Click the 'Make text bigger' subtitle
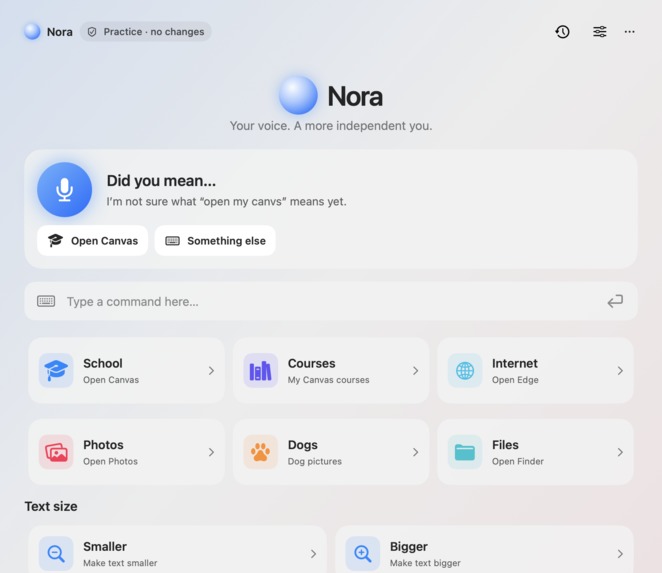The image size is (662, 573). [425, 563]
